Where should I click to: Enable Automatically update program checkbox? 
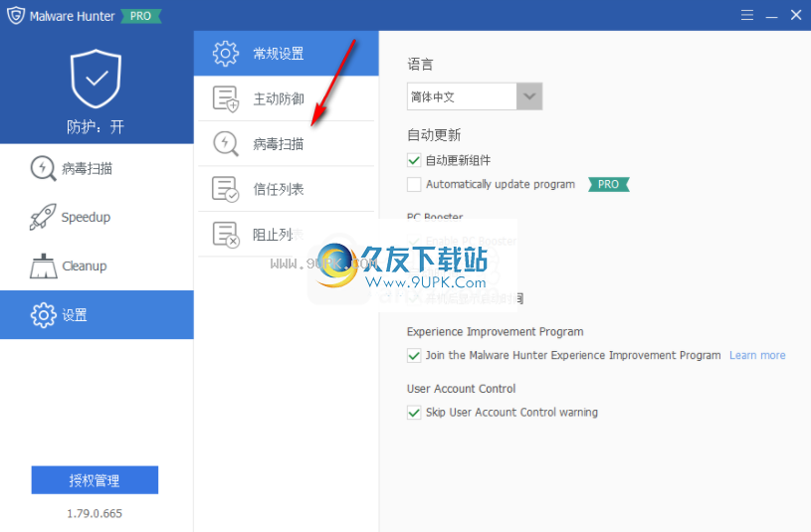point(414,185)
